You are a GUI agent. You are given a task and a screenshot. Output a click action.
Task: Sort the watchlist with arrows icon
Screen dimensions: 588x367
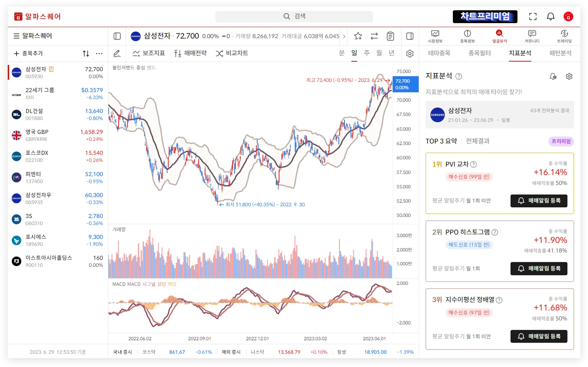point(86,54)
